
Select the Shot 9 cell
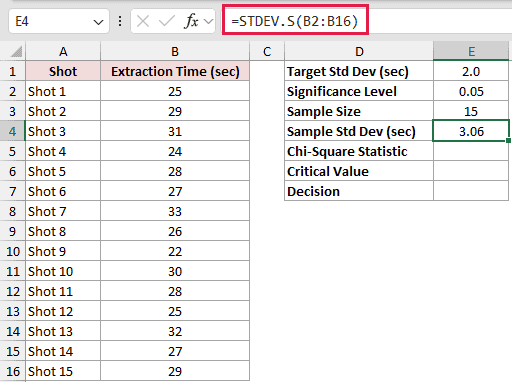[x=63, y=251]
